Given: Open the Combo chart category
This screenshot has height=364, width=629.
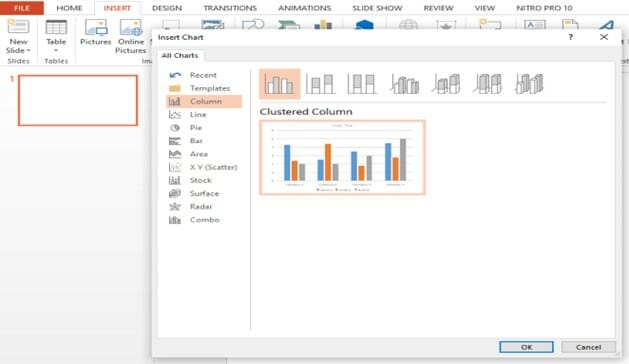Looking at the screenshot, I should (x=204, y=220).
